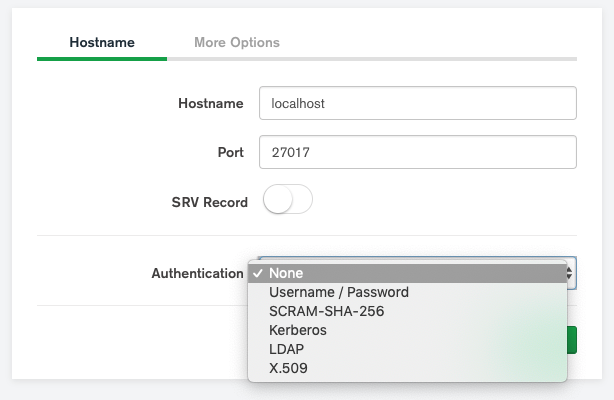The image size is (614, 400).
Task: Click the SRV Record label text
Action: click(x=209, y=202)
